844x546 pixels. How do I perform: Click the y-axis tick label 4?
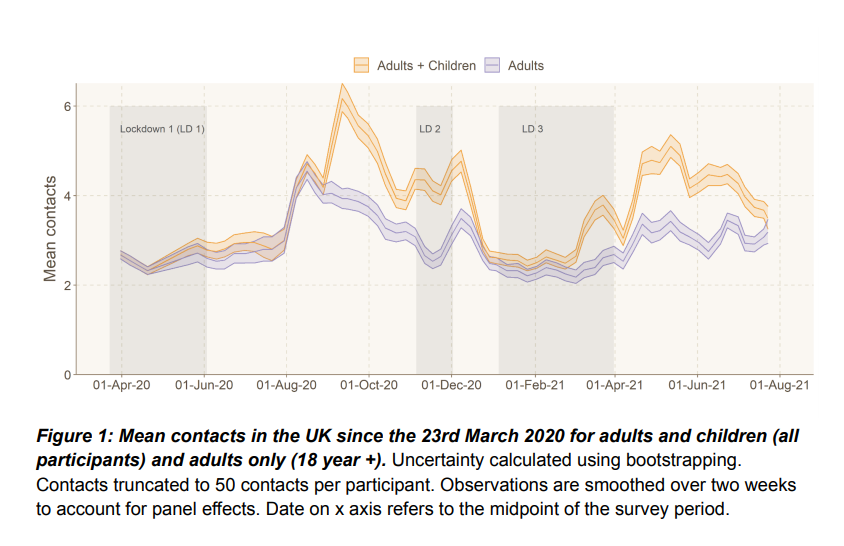click(x=67, y=196)
